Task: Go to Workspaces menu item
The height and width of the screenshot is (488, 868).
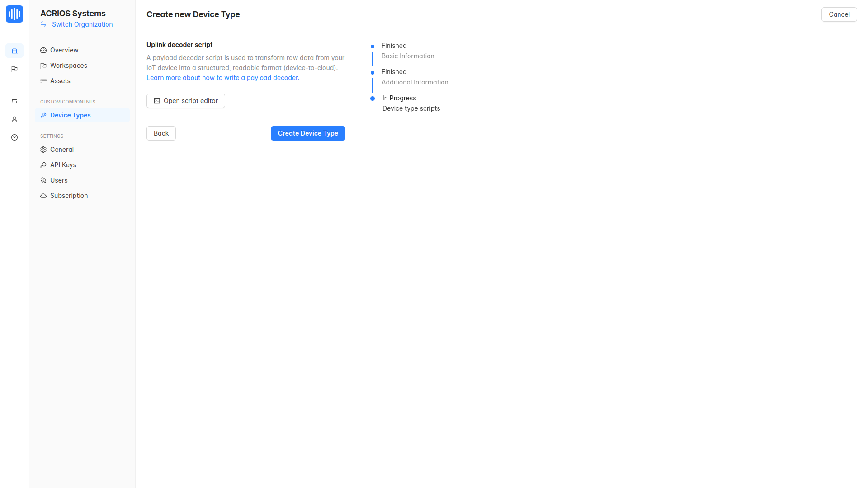Action: 69,66
